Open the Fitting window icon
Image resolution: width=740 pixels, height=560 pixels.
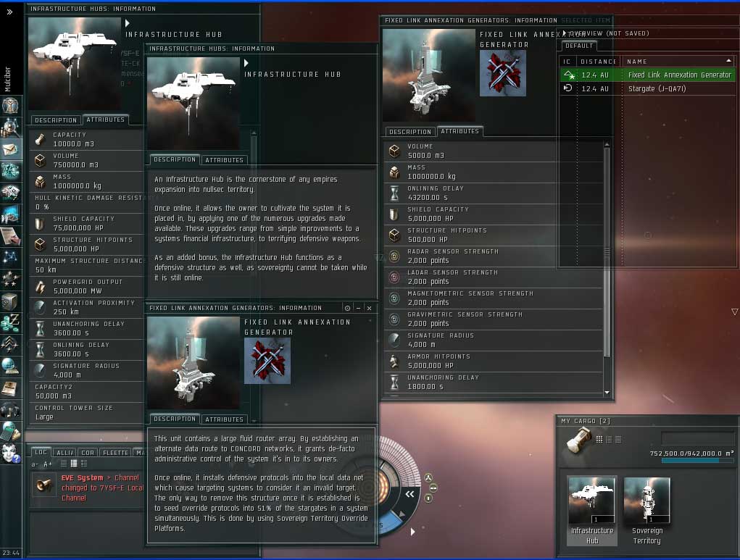pos(10,171)
